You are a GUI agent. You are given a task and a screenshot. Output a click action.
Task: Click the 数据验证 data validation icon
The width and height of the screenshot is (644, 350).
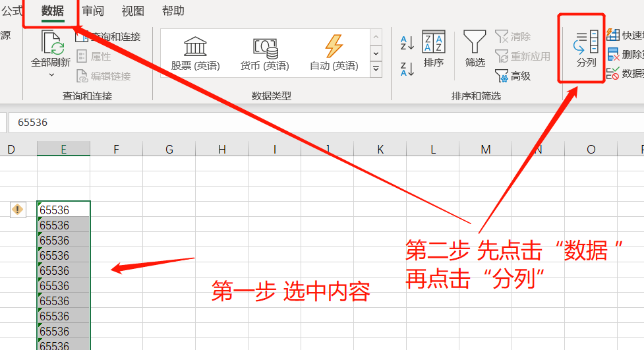[x=613, y=74]
